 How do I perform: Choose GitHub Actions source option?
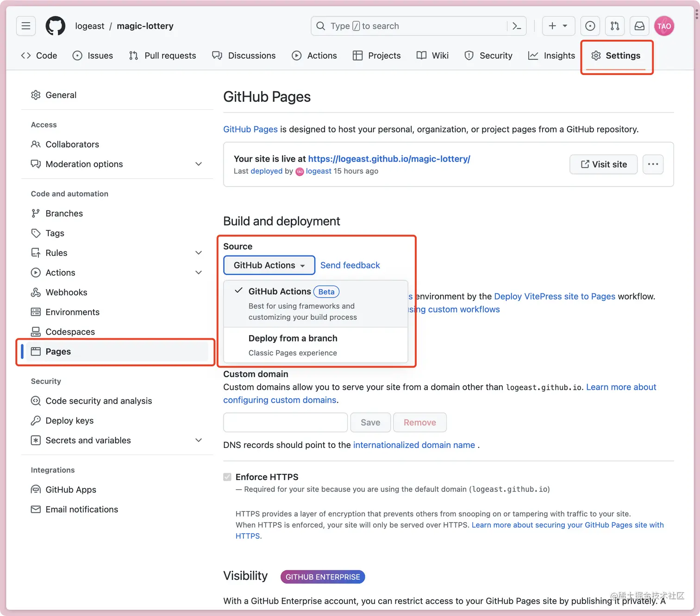(x=316, y=304)
